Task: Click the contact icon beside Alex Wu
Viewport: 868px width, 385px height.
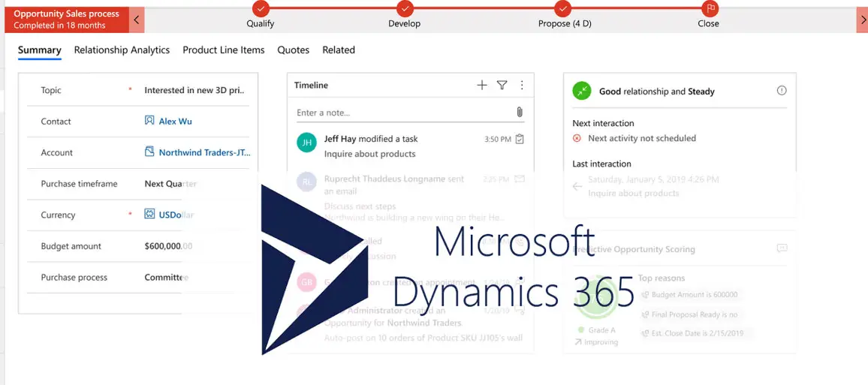Action: pos(149,120)
